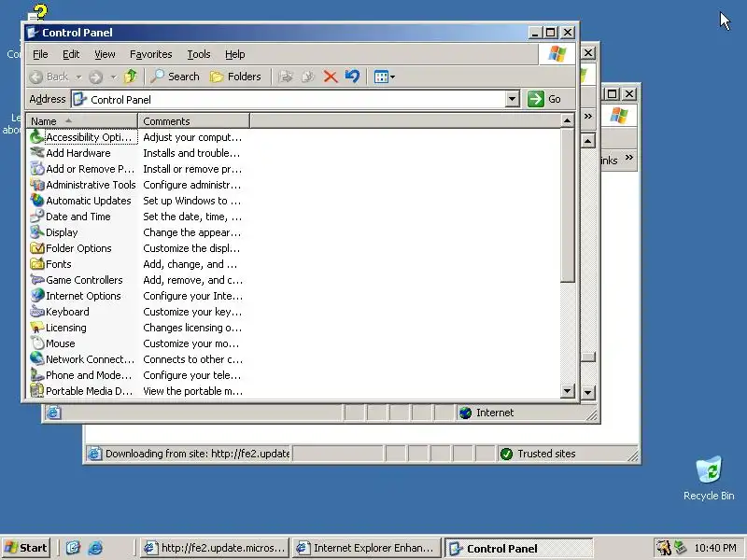Click the taskbar clock showing 10:40 PM

click(714, 548)
